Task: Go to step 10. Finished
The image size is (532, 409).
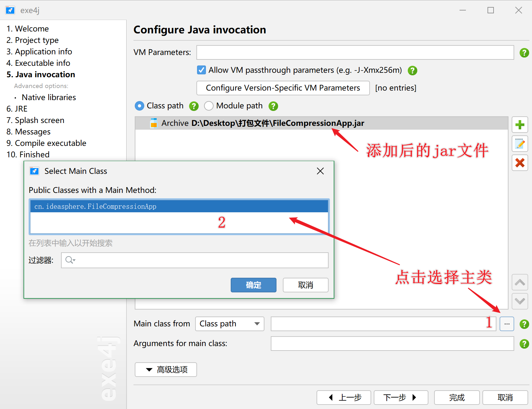Action: click(28, 154)
